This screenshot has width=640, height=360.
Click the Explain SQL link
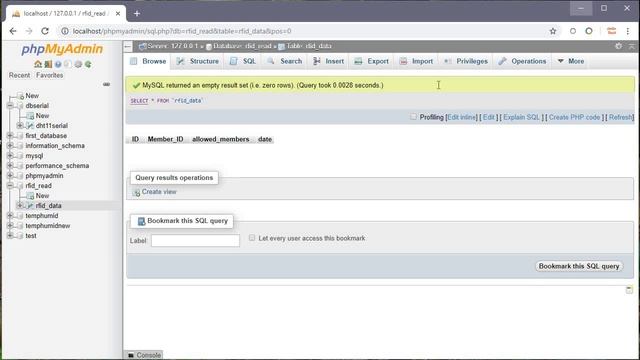point(521,117)
